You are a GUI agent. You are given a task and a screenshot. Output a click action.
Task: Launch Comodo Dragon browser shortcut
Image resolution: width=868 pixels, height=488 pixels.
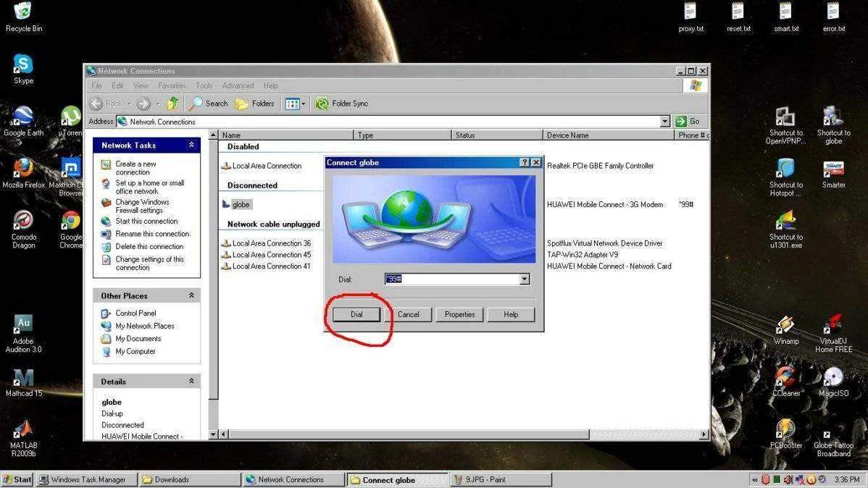pos(23,229)
